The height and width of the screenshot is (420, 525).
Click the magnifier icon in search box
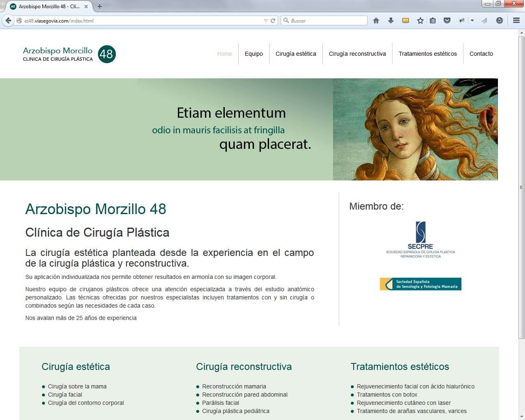coord(286,21)
